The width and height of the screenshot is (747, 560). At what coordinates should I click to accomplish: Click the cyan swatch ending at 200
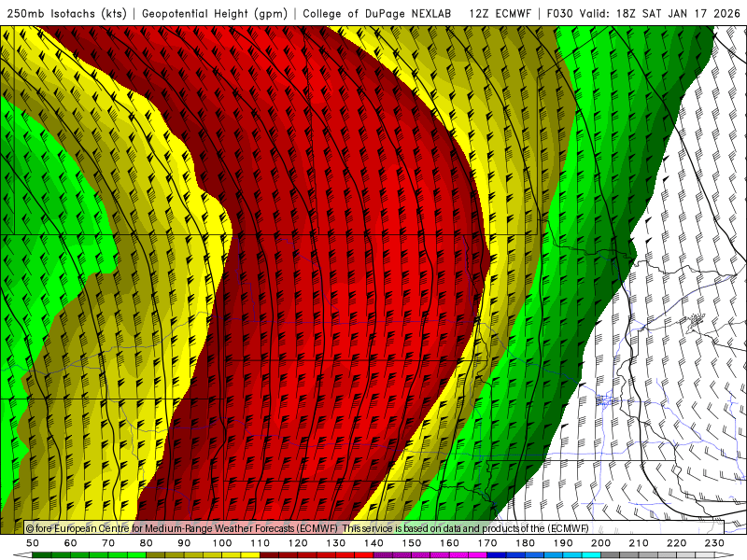pyautogui.click(x=591, y=555)
